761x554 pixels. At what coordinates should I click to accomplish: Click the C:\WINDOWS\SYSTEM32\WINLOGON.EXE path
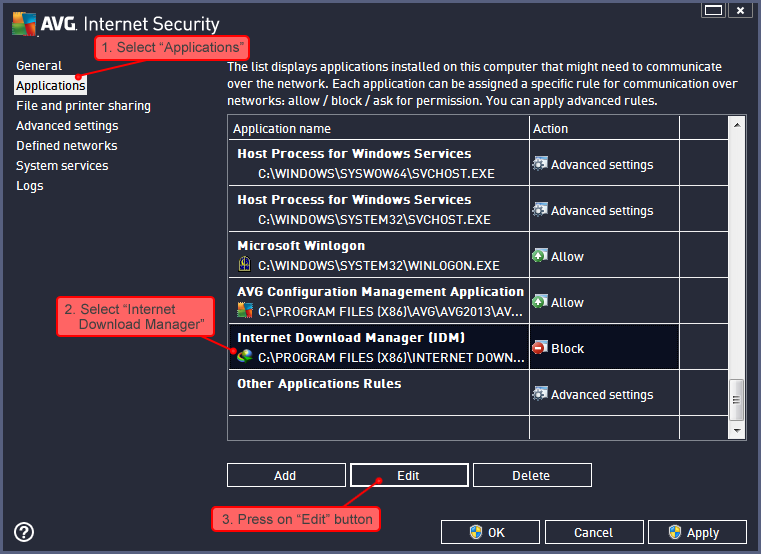click(379, 266)
